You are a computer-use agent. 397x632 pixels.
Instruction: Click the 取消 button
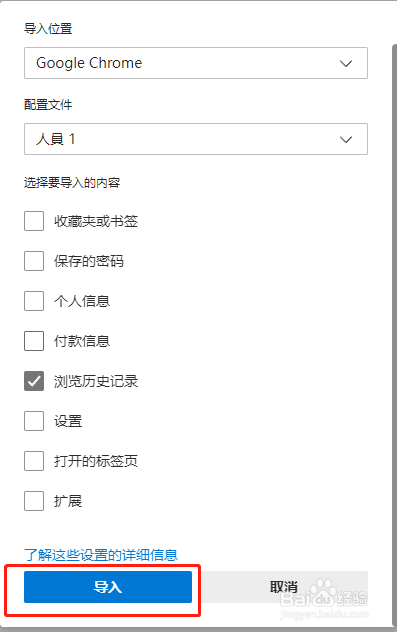click(x=284, y=587)
